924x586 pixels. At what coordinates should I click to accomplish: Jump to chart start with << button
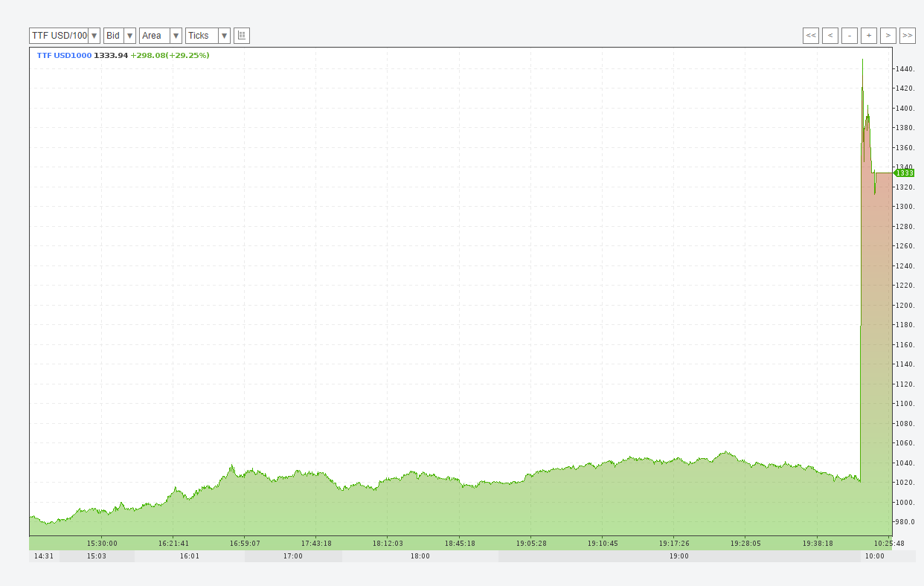[811, 36]
